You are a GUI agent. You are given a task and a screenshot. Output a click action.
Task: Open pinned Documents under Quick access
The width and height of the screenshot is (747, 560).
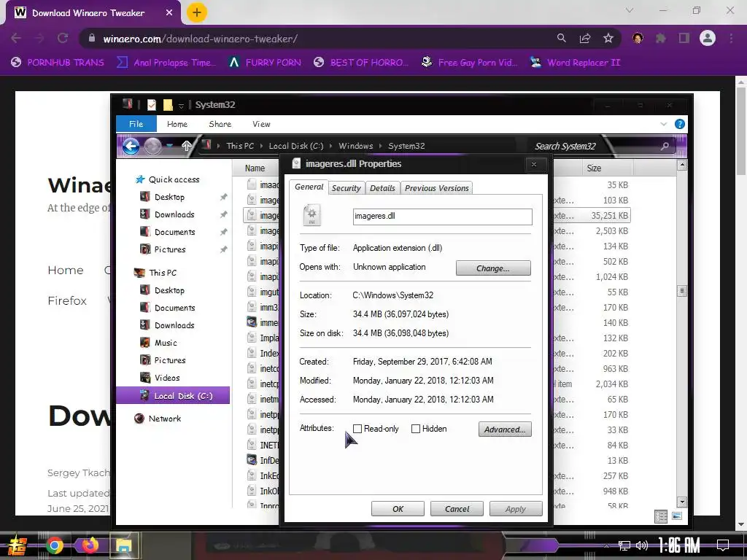[x=175, y=233]
